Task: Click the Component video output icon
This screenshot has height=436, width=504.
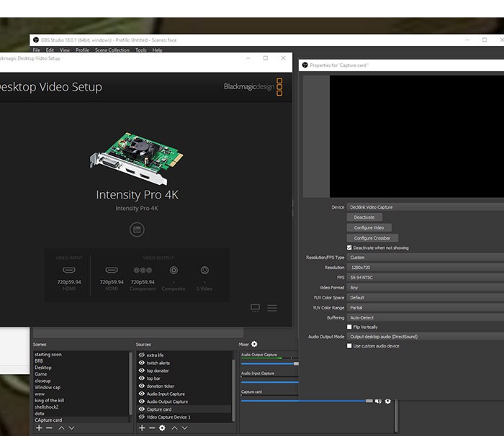Action: pyautogui.click(x=143, y=271)
